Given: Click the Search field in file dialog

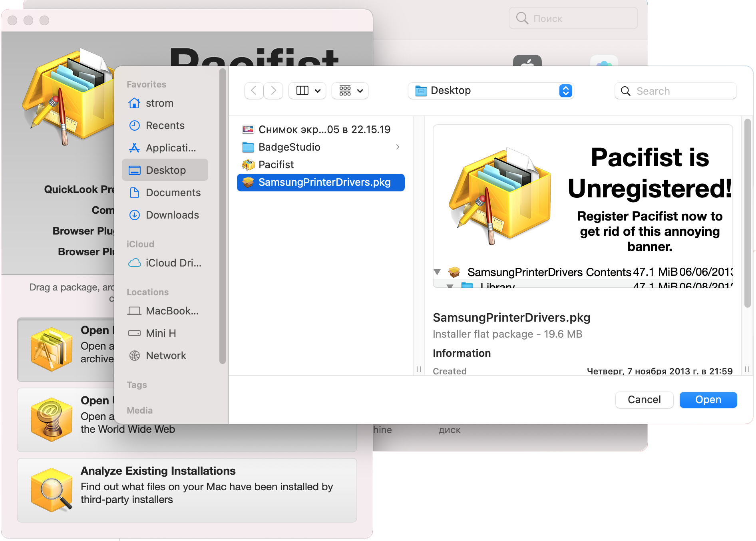Looking at the screenshot, I should click(x=676, y=91).
